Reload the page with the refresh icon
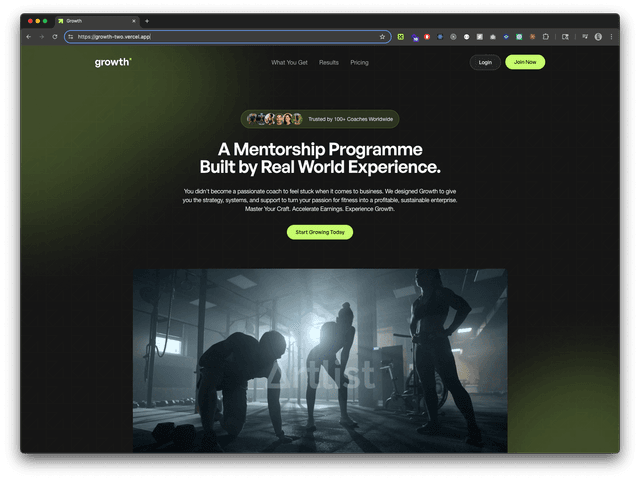The height and width of the screenshot is (480, 640). (54, 36)
